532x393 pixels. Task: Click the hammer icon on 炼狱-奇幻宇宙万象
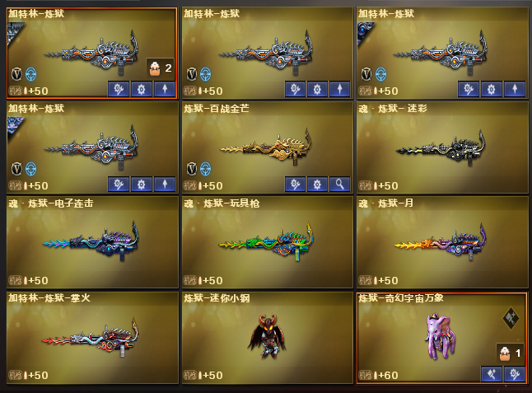(x=492, y=374)
